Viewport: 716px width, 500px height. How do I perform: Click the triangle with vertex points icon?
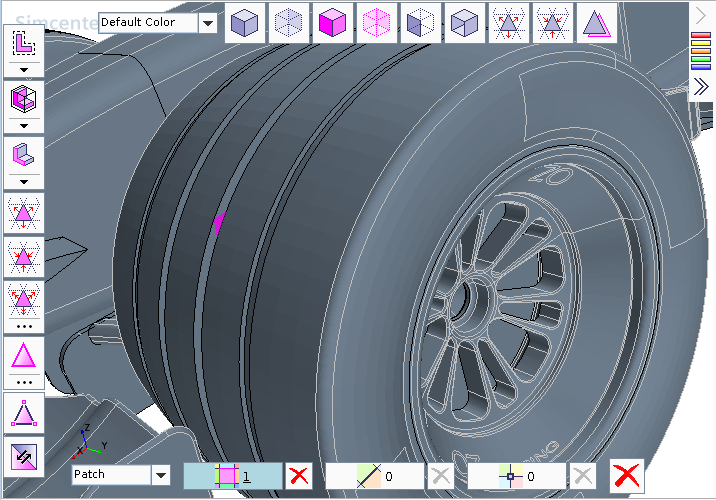point(23,412)
